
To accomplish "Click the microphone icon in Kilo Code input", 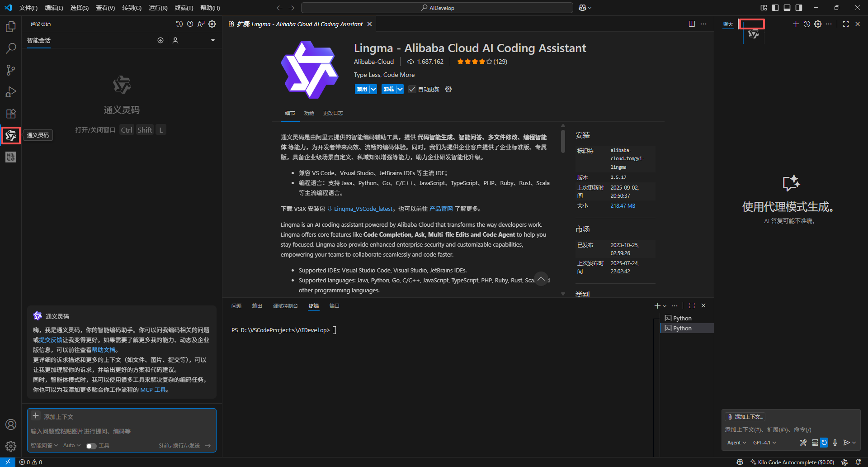I will (835, 443).
